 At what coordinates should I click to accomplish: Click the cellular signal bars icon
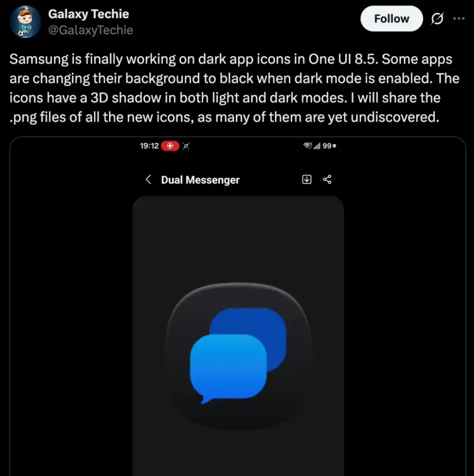click(317, 146)
